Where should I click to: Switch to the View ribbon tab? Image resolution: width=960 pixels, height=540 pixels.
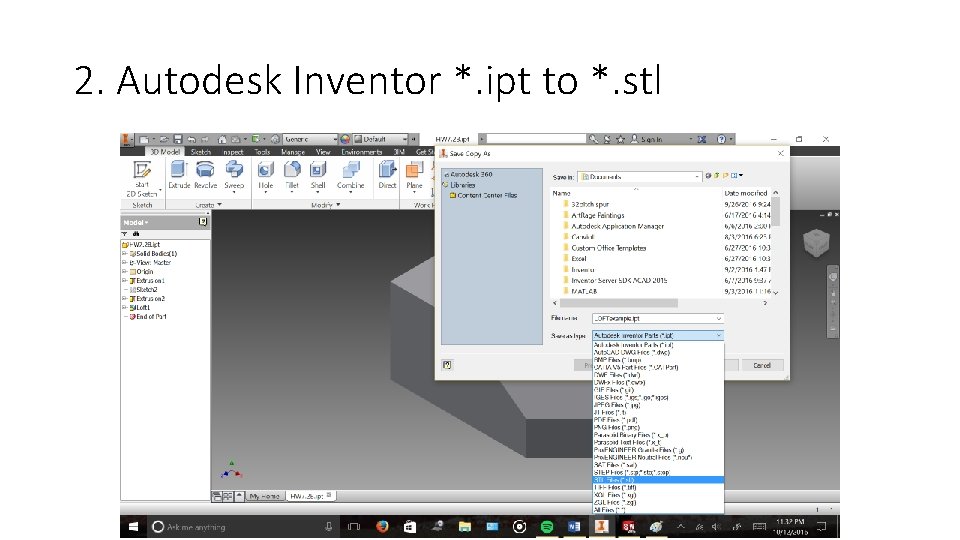click(x=323, y=152)
